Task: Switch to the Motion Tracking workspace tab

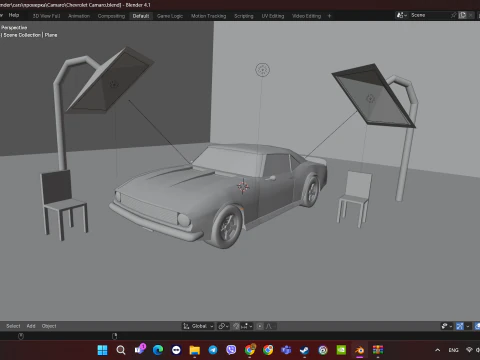Action: [208, 16]
